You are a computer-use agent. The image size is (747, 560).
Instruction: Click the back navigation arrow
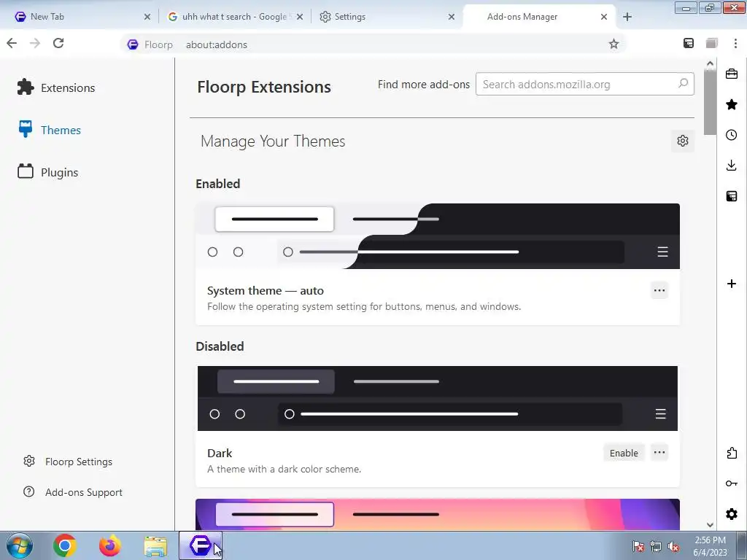pos(12,43)
